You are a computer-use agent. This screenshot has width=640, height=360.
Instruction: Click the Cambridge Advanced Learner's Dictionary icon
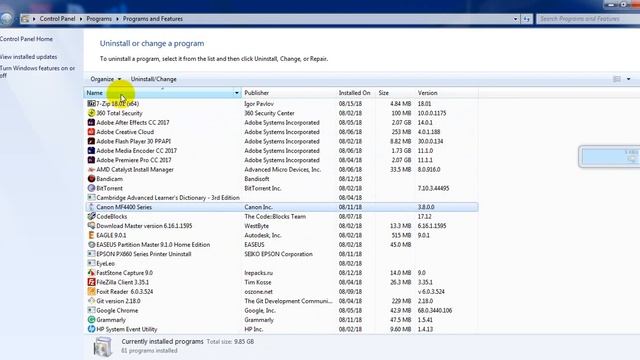91,198
